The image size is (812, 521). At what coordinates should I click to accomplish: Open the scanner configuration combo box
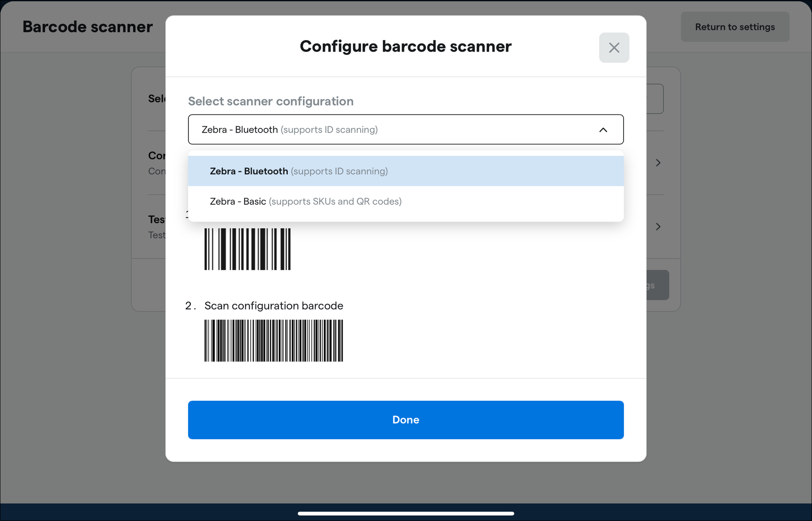click(x=406, y=129)
